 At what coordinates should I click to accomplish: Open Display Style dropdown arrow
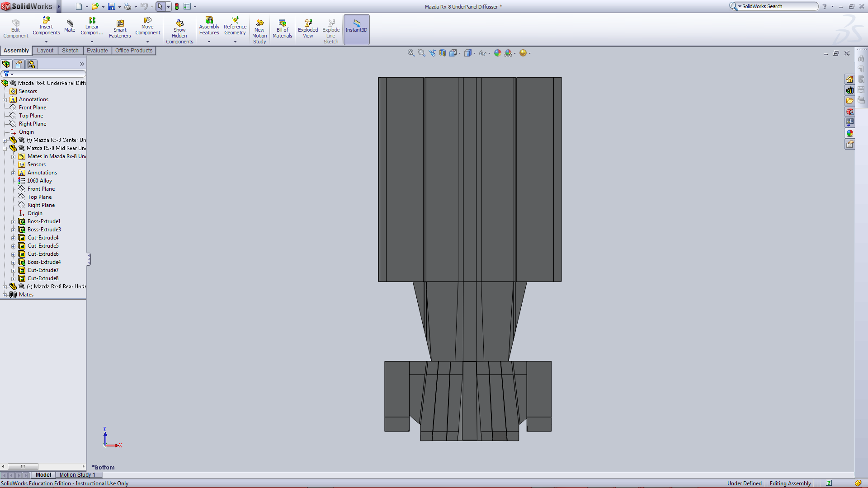point(474,54)
